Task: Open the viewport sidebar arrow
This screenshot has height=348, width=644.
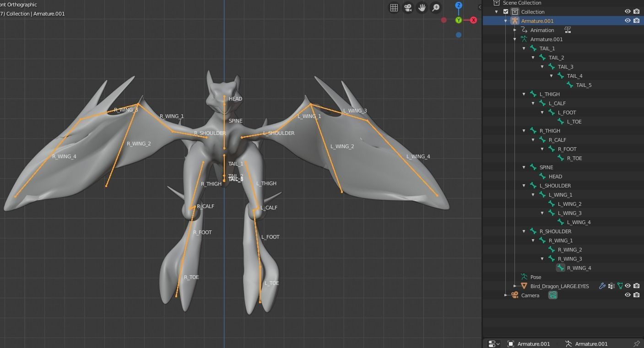Action: click(x=480, y=7)
